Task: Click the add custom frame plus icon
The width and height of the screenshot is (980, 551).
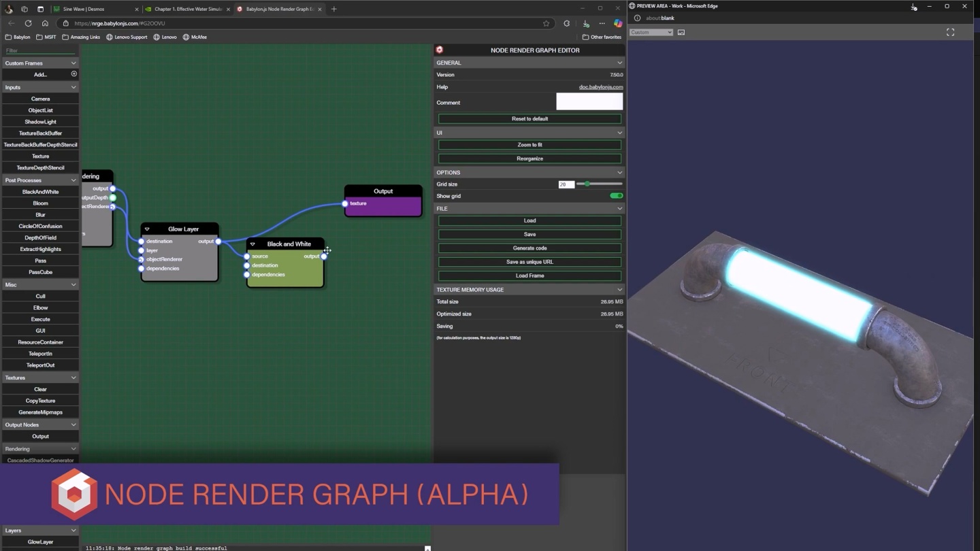Action: point(73,74)
